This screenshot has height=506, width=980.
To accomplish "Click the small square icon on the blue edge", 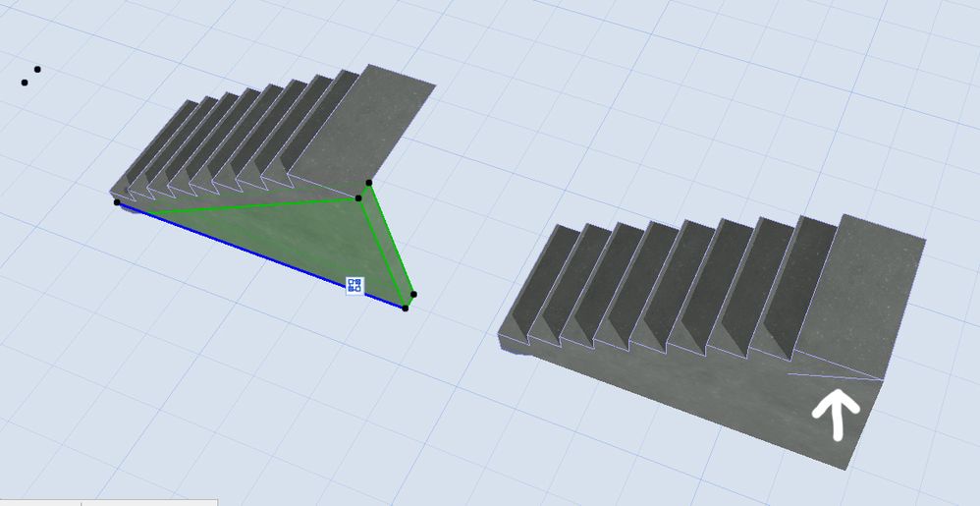I will tap(355, 286).
